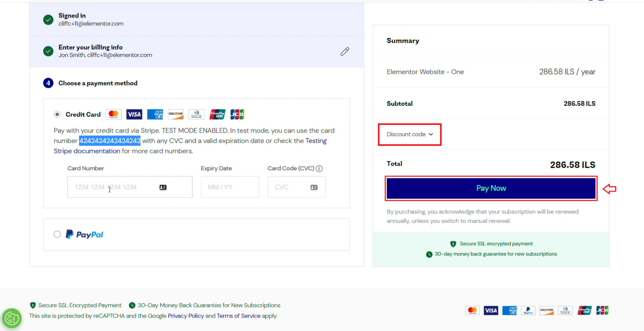Viewport: 644px width, 331px height.
Task: Focus the Expiry Date MM / YY field
Action: (230, 187)
